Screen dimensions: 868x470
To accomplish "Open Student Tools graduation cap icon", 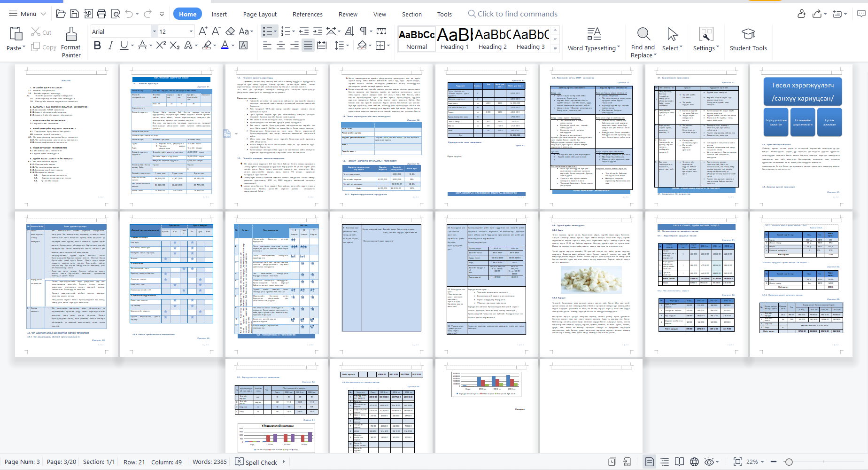I will pos(748,34).
